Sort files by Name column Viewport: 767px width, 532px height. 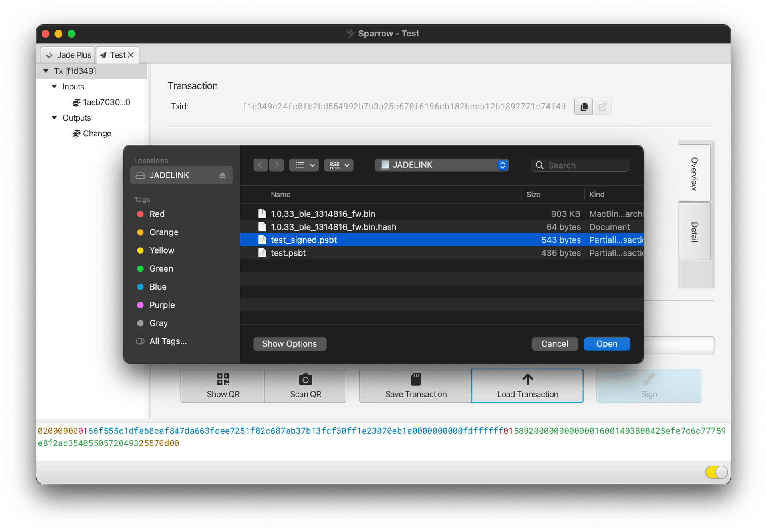280,195
